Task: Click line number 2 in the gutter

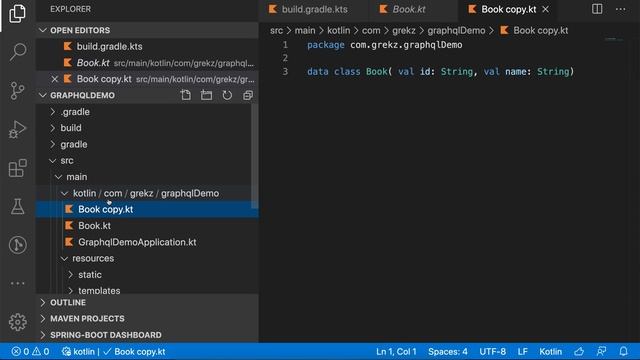Action: (x=285, y=58)
